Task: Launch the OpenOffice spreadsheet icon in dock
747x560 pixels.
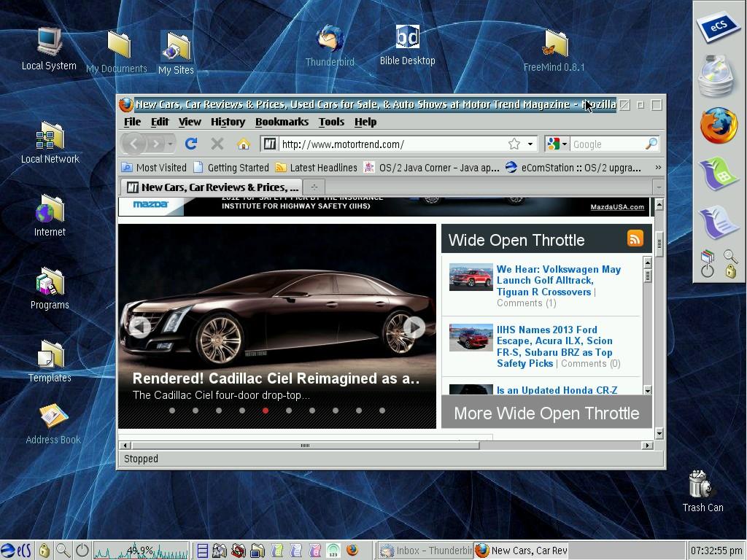Action: tap(719, 174)
